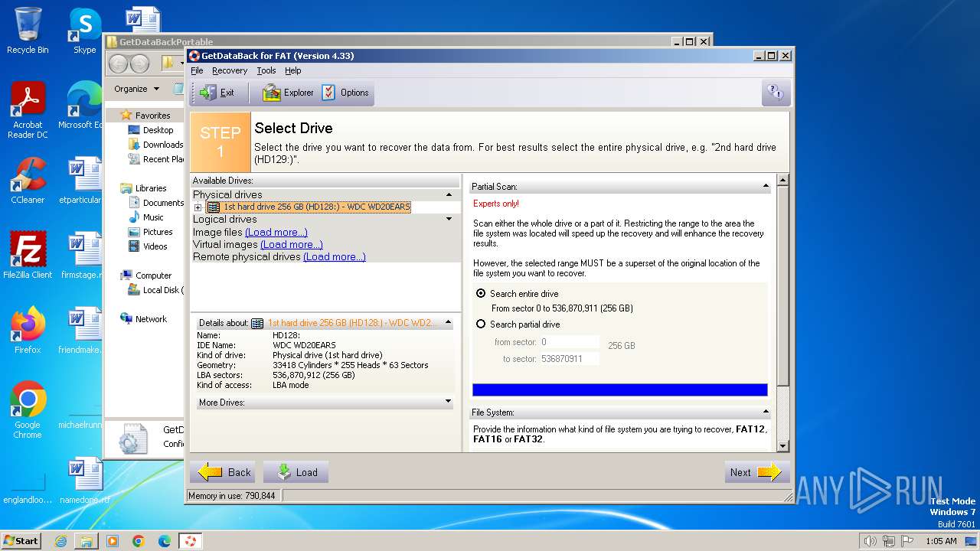Viewport: 980px width, 551px height.
Task: Open Google Chrome desktop icon
Action: pyautogui.click(x=28, y=409)
